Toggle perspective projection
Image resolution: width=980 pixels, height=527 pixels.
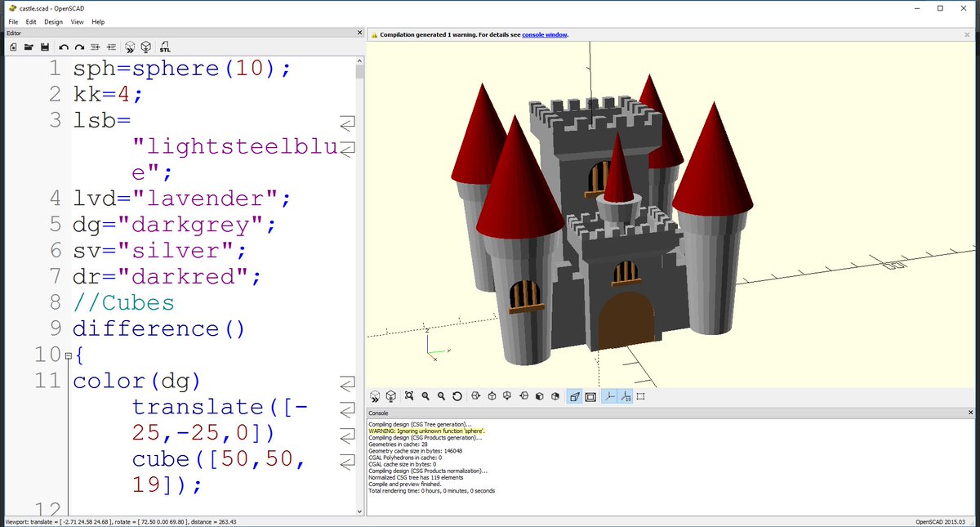(574, 396)
